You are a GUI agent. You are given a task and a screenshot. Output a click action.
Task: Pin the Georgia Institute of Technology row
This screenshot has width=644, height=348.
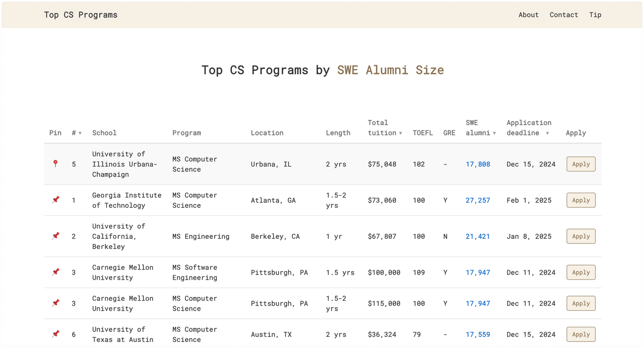tap(55, 200)
